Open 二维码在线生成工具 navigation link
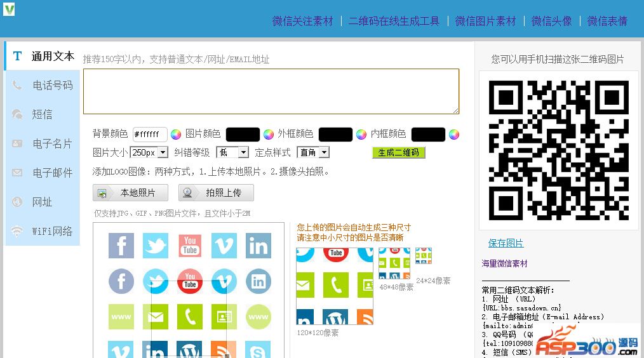The width and height of the screenshot is (644, 358). (x=394, y=21)
